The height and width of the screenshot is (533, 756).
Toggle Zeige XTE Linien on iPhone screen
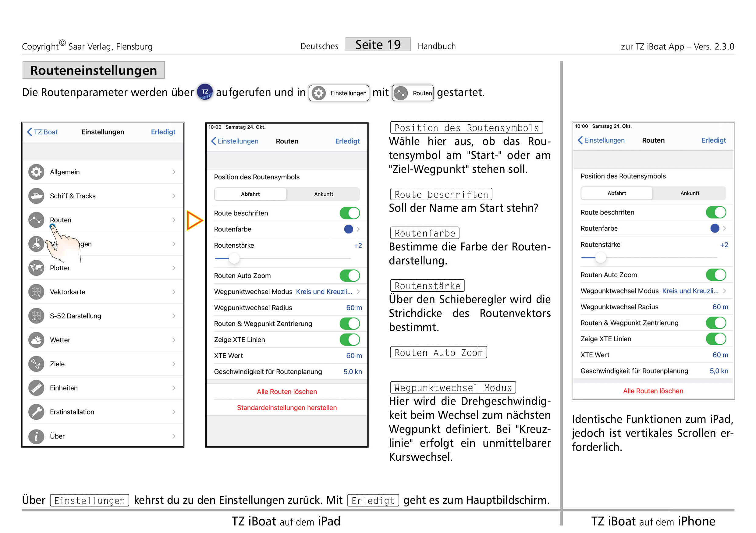[x=716, y=339]
